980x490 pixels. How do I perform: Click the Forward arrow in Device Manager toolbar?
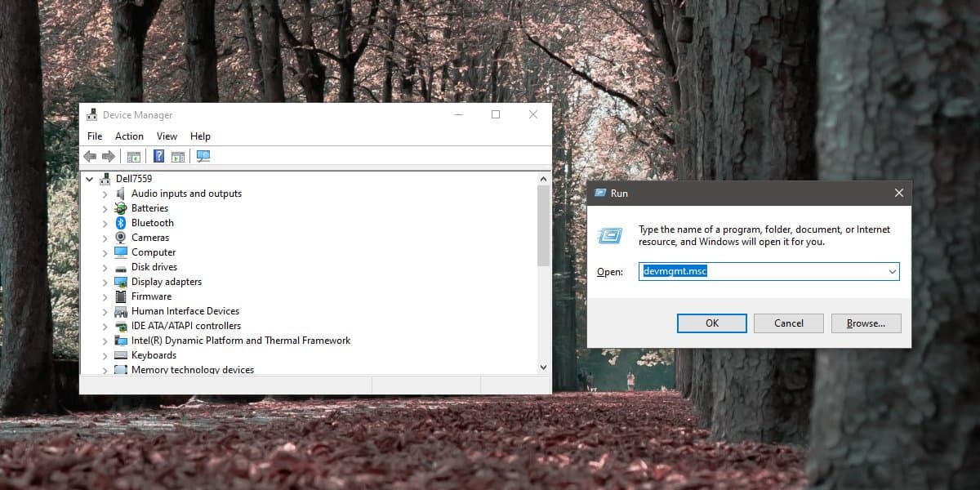tap(108, 156)
